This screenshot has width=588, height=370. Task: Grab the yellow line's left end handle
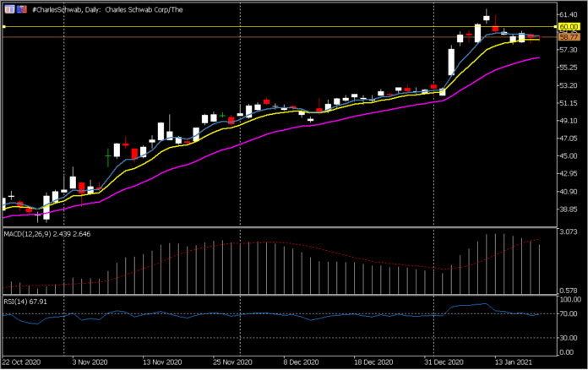click(x=3, y=27)
